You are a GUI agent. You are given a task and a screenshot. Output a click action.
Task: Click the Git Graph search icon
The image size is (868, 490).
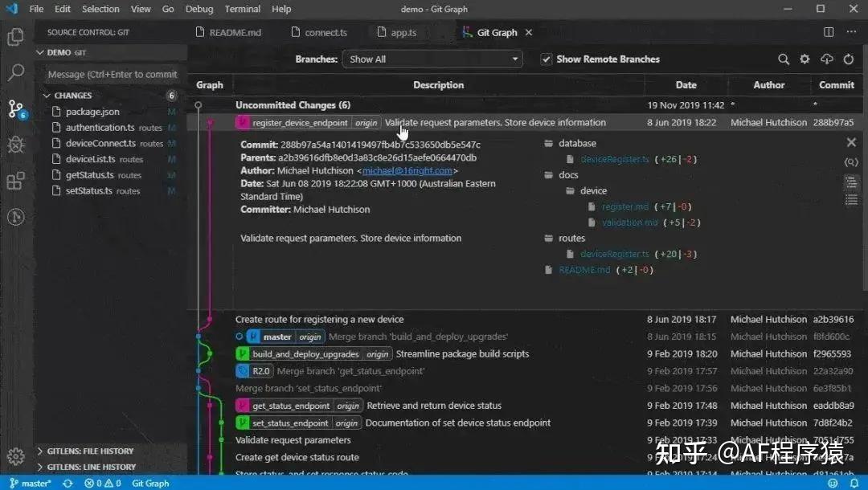pyautogui.click(x=784, y=59)
